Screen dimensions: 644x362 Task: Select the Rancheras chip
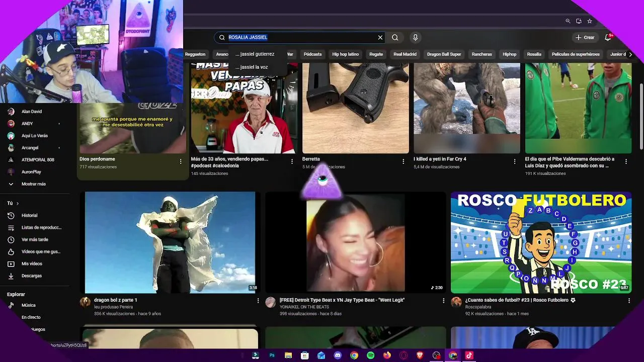[482, 54]
